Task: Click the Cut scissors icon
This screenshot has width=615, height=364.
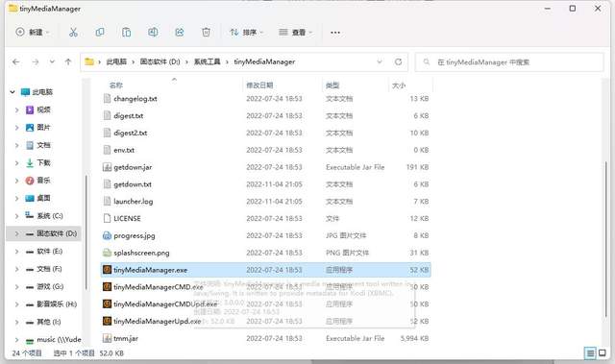Action: click(73, 32)
